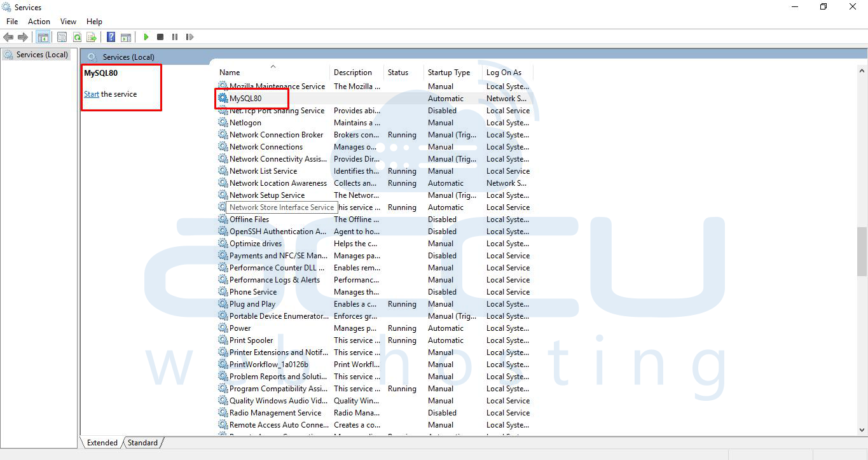Pause Service toolbar icon
Viewport: 868px width, 460px height.
coord(175,37)
